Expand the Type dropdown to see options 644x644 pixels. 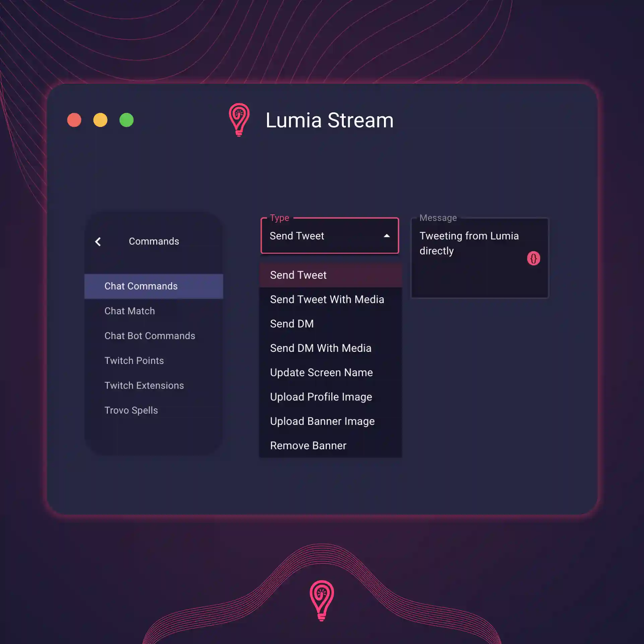[x=330, y=236]
